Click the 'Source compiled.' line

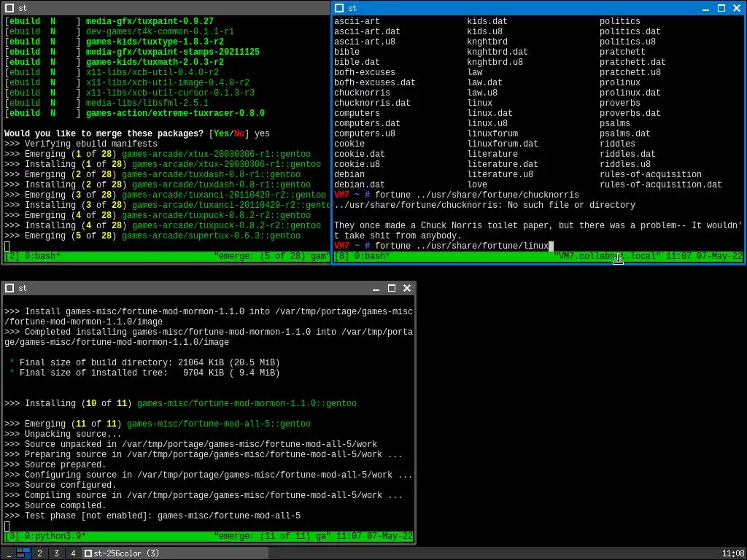(x=55, y=506)
